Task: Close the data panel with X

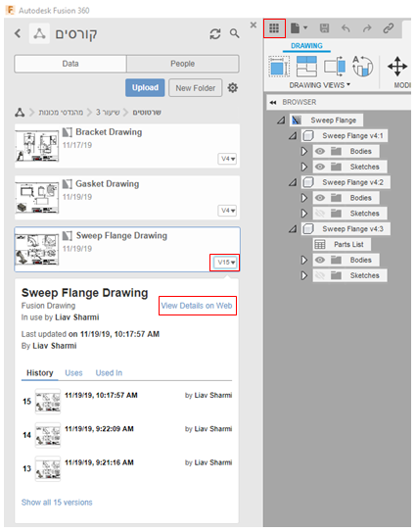Action: pos(254,24)
